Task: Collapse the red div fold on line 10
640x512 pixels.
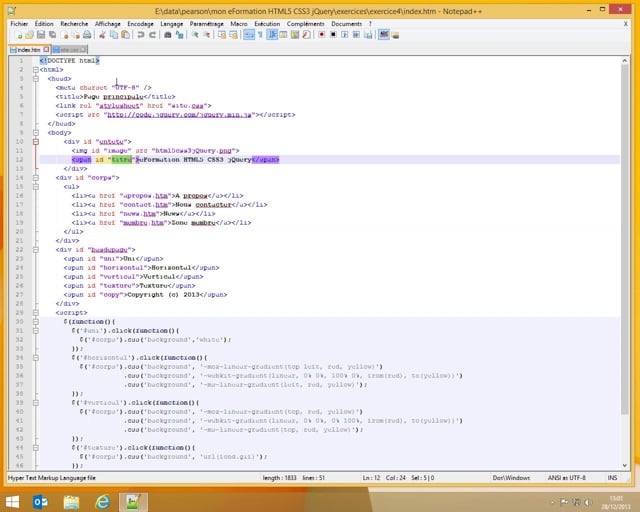Action: coord(36,142)
